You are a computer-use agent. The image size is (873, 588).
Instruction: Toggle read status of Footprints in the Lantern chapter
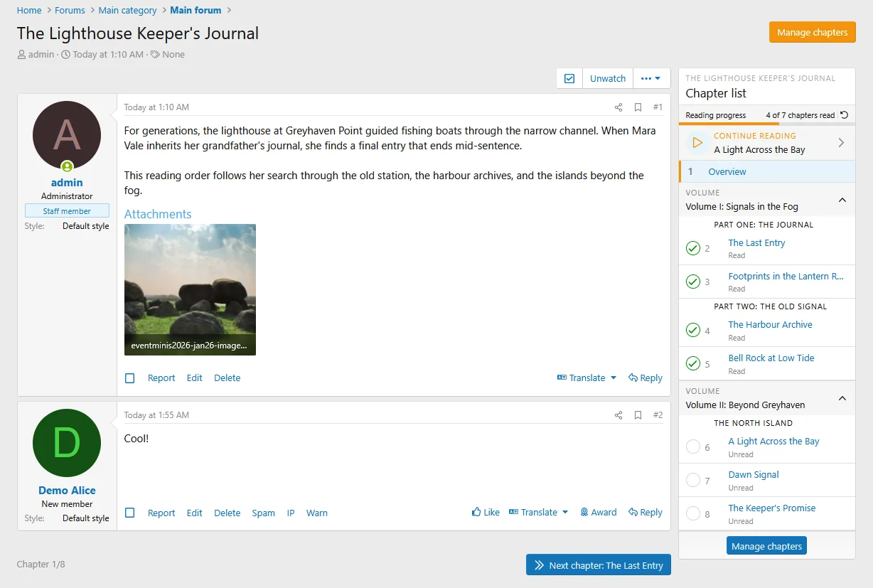(693, 282)
